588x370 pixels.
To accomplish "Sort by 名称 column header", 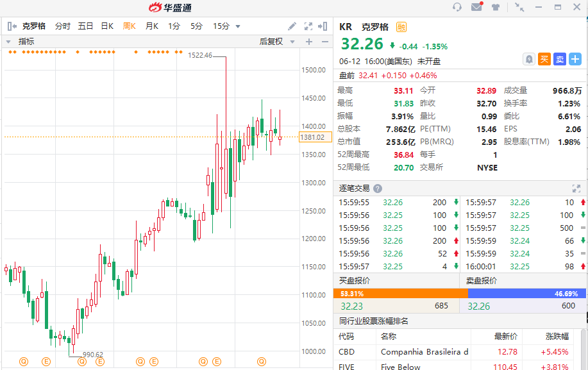I will (x=389, y=337).
